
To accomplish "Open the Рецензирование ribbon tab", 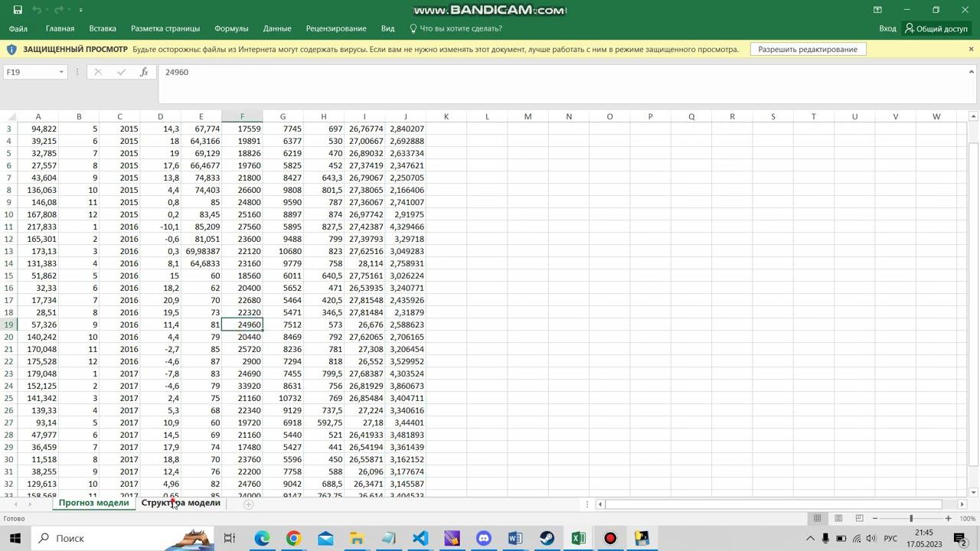I will point(336,28).
